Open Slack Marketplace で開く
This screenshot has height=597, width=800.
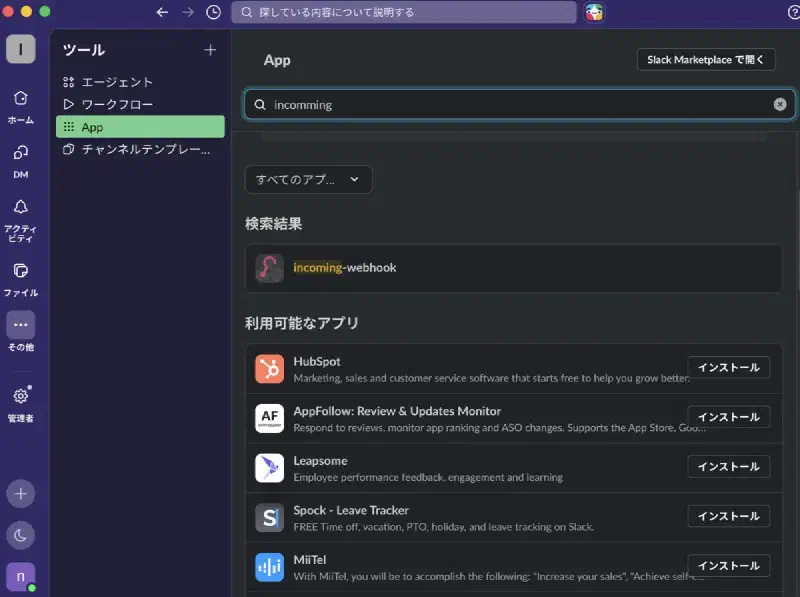coord(706,60)
